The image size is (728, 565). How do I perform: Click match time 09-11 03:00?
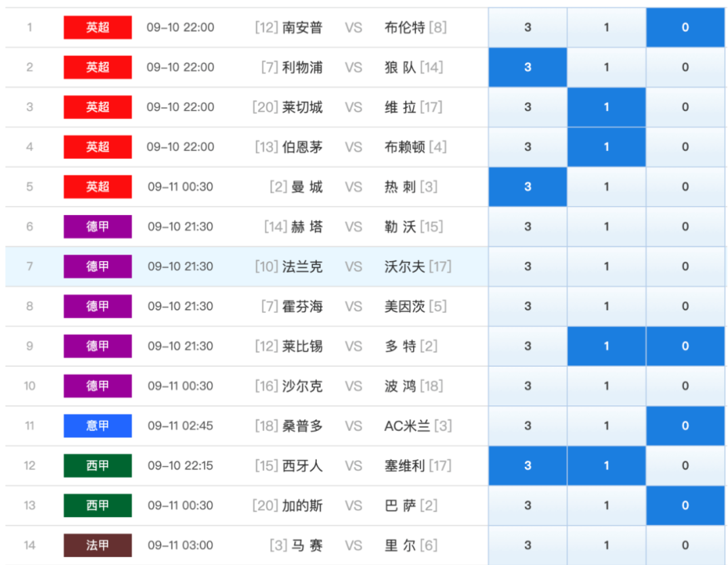coord(180,545)
